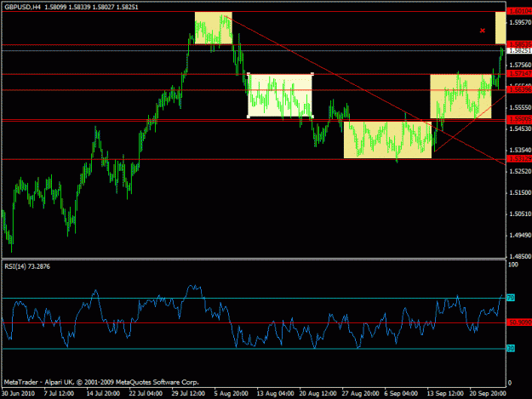Click the 1.50510 price axis label
This screenshot has width=532, height=399.
coord(520,214)
